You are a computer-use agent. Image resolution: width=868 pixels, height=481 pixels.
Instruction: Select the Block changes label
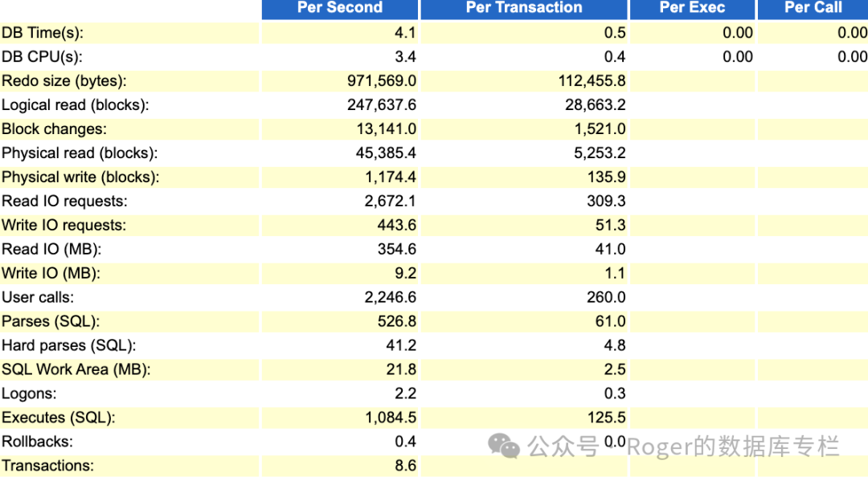pos(54,128)
